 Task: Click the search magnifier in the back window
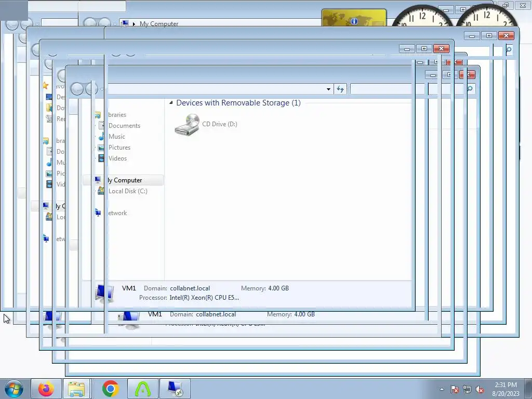click(x=509, y=50)
